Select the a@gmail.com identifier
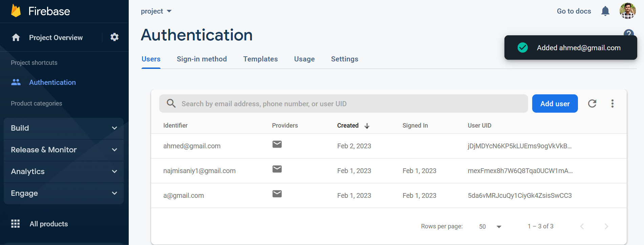 point(184,195)
